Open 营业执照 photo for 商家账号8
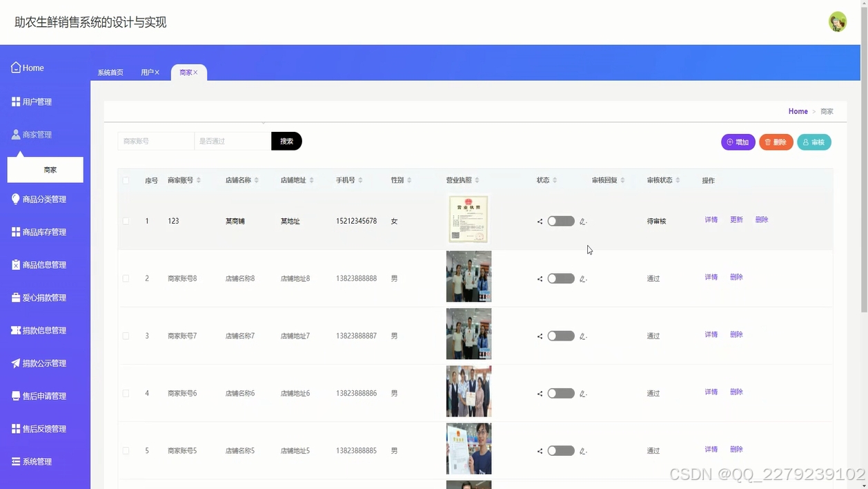This screenshot has height=489, width=868. tap(468, 276)
